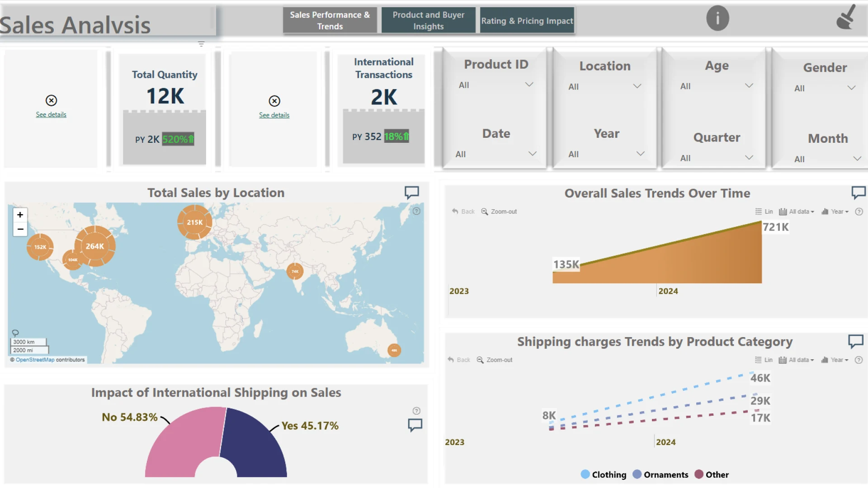868x488 pixels.
Task: Click the 18% growth indicator
Action: (x=396, y=136)
